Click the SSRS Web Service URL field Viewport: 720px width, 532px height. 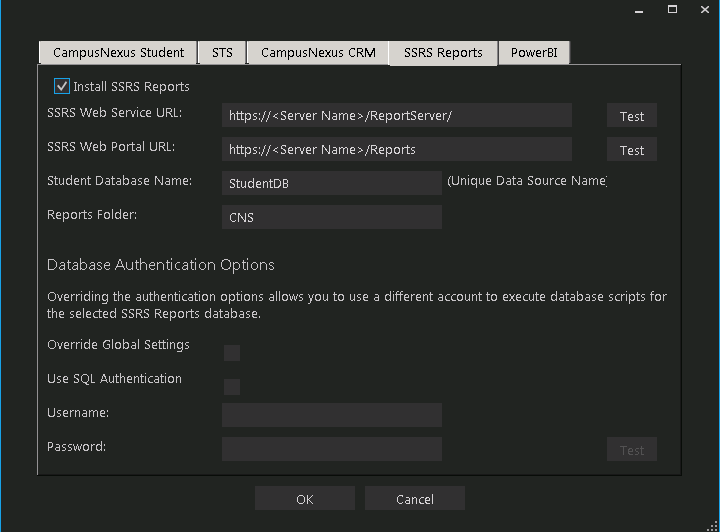click(x=397, y=115)
